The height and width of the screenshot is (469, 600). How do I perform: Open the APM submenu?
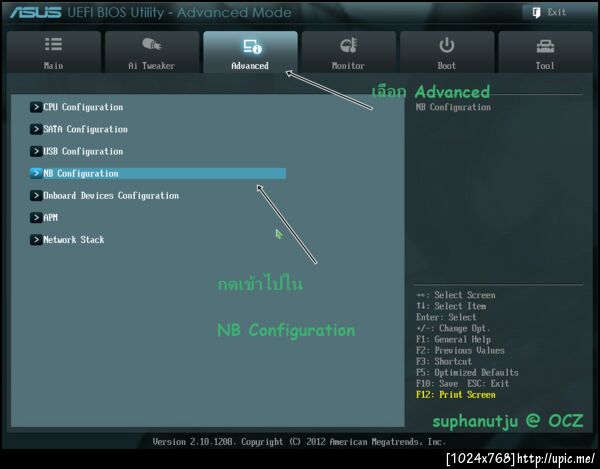[x=51, y=218]
